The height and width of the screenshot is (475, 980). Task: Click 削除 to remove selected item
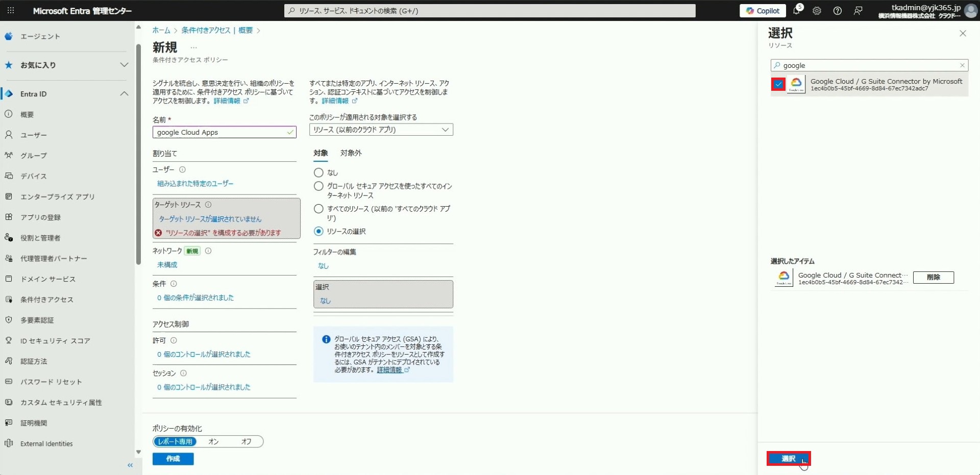[933, 277]
